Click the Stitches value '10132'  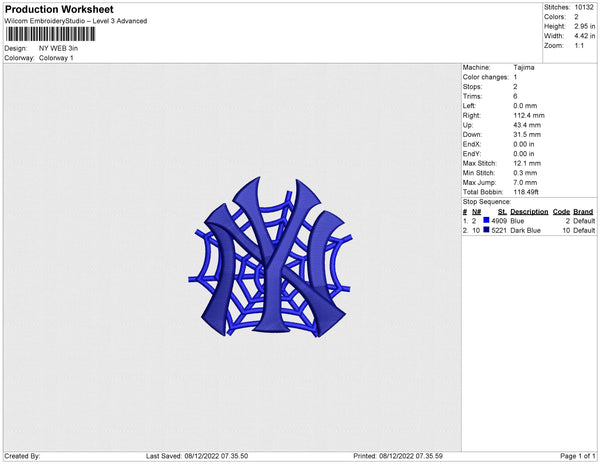(584, 7)
